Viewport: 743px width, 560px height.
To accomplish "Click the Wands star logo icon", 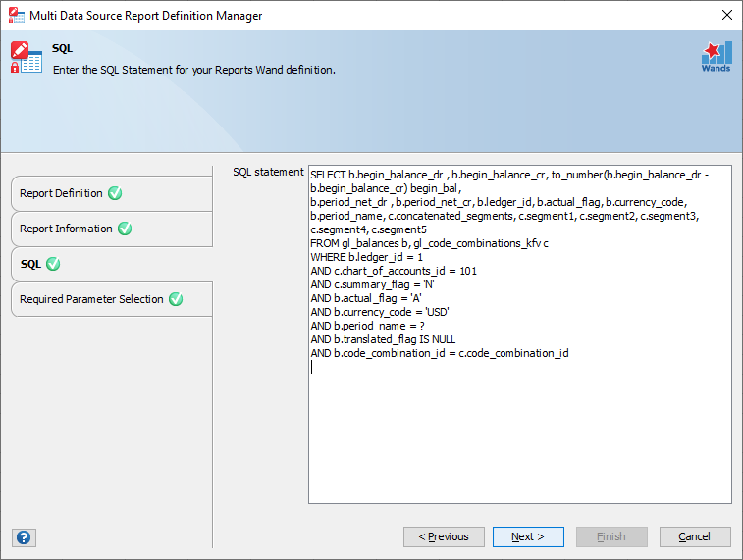I will coord(716,56).
